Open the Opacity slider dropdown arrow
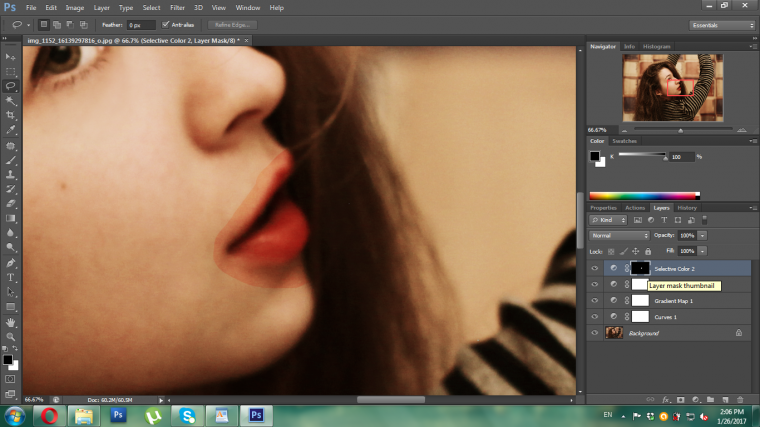Screen dimensions: 760x427 [702, 236]
